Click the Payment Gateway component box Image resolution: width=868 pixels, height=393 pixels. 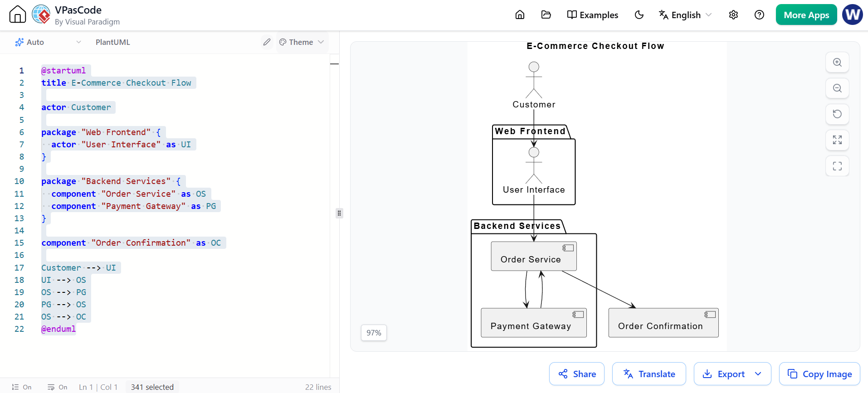pyautogui.click(x=534, y=323)
